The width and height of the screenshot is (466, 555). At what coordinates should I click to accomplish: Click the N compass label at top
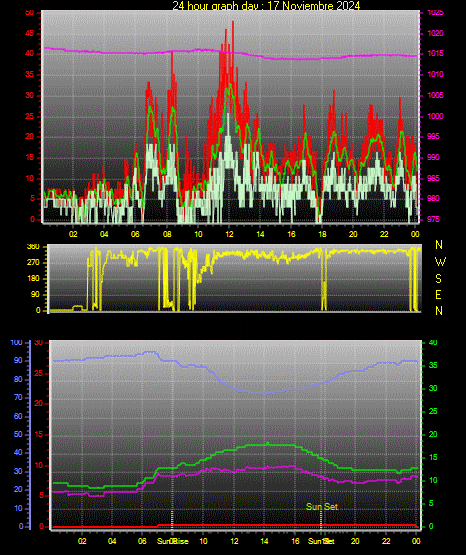tap(439, 245)
